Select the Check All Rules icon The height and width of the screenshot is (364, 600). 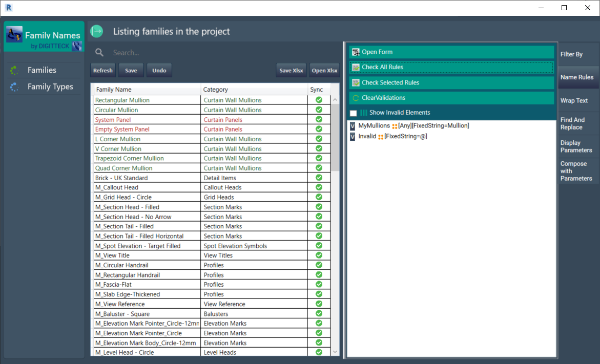pos(355,67)
